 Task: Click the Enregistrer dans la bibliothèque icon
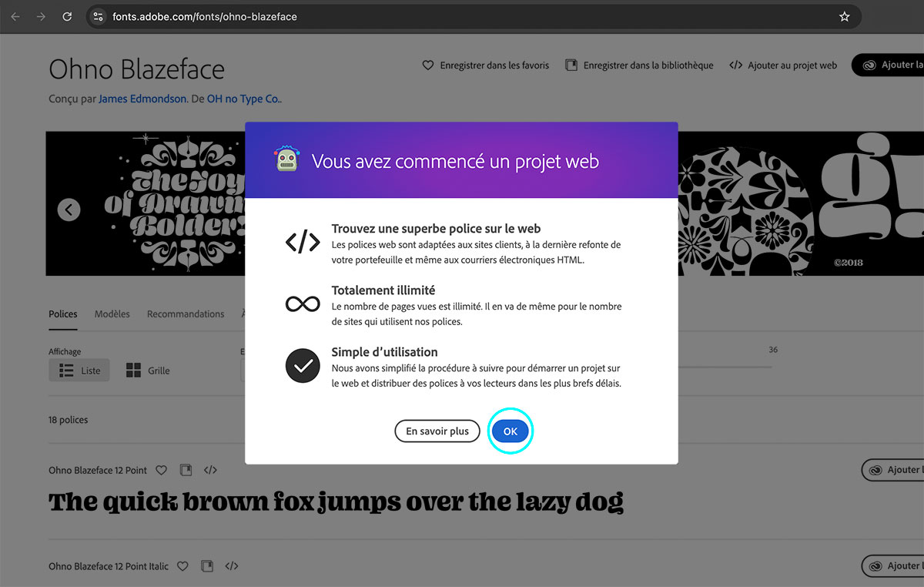coord(571,65)
